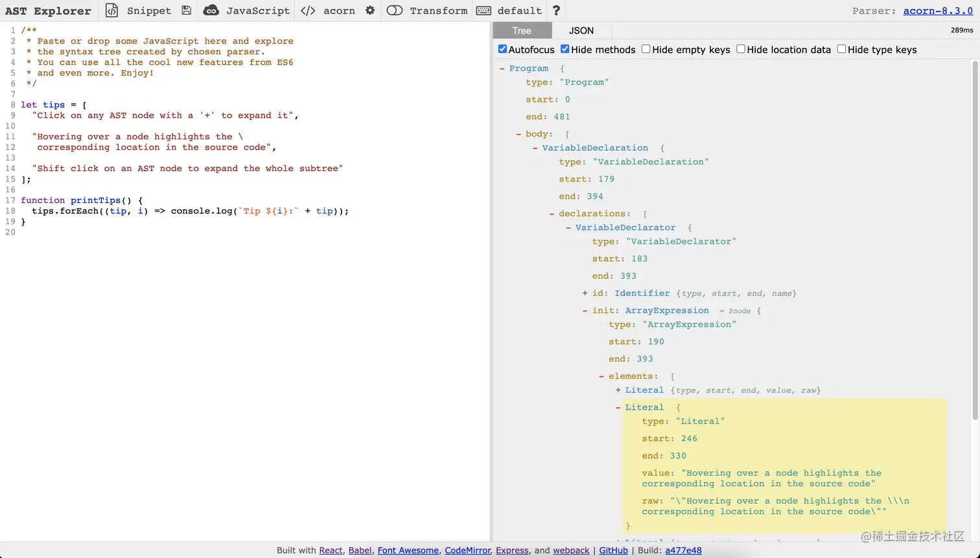Click the 'let tips = [' code line
980x558 pixels.
click(54, 104)
